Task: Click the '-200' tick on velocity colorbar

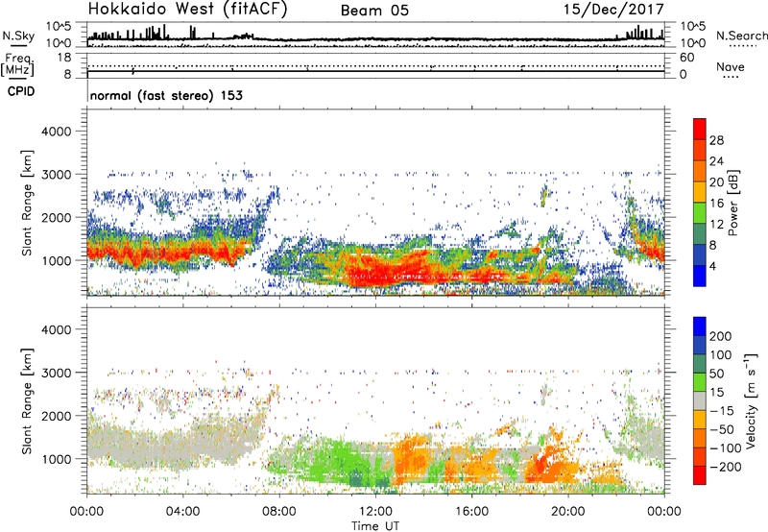Action: pyautogui.click(x=725, y=467)
